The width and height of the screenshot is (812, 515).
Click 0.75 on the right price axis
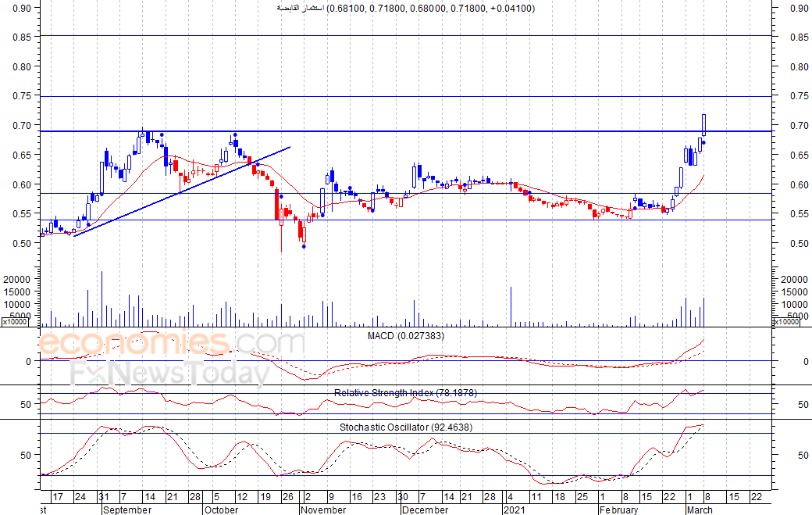click(799, 95)
